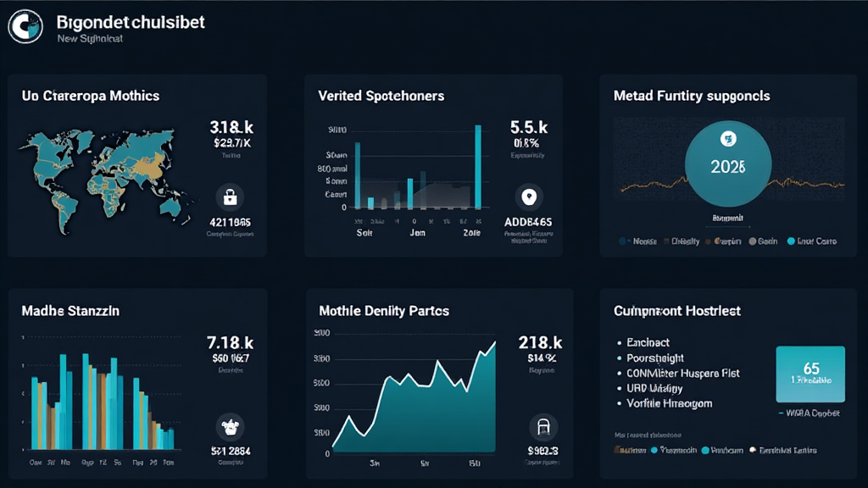Click the Bigondetchulsibet header title

pos(130,22)
